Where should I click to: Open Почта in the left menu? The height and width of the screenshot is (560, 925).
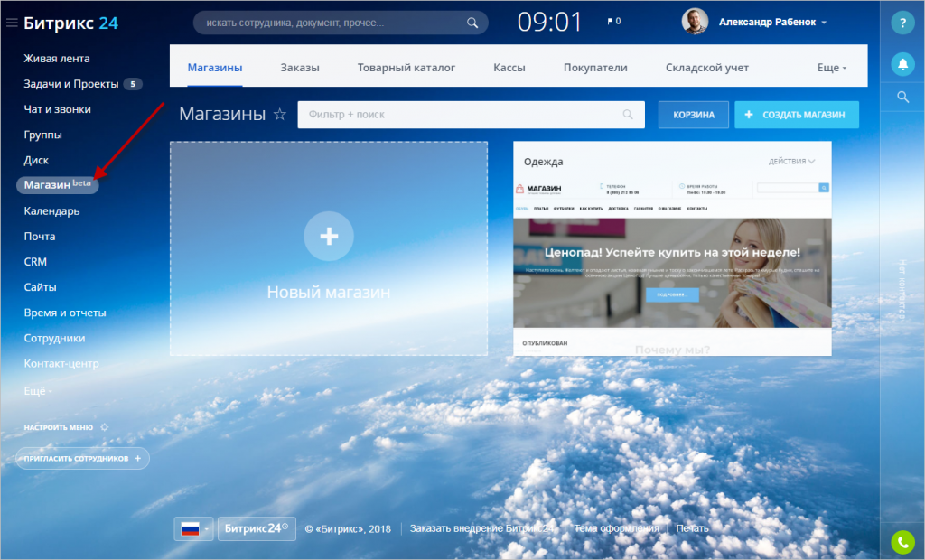coord(40,236)
